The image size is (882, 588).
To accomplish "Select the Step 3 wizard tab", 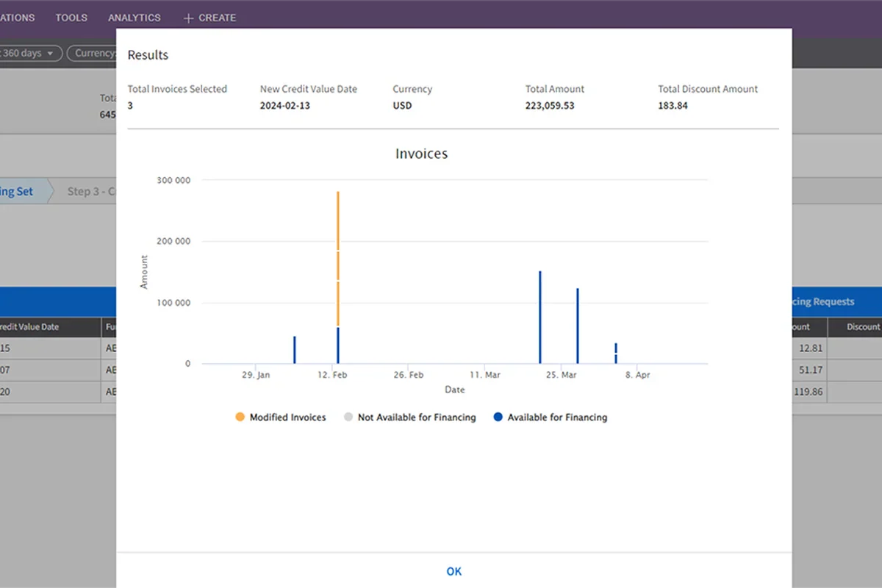I will (x=87, y=191).
